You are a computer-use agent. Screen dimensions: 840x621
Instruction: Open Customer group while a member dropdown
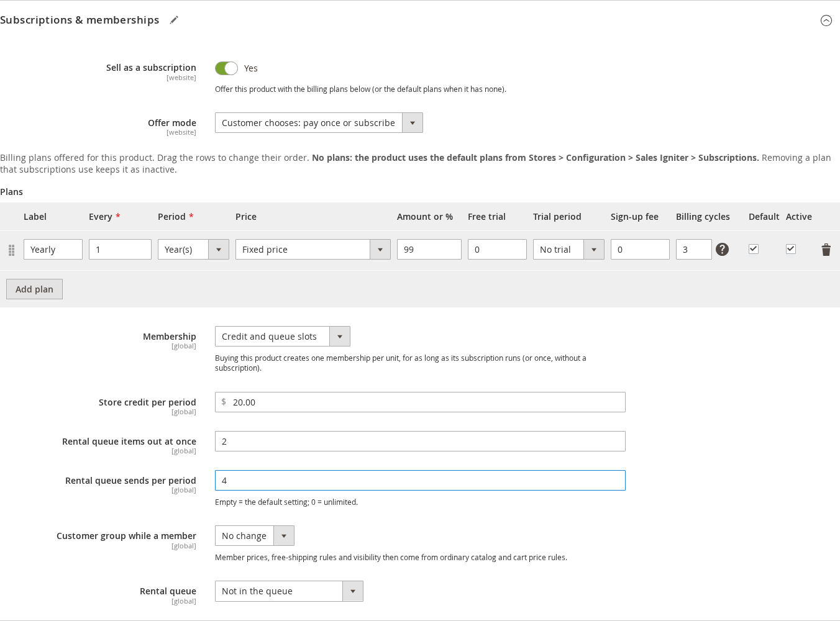pyautogui.click(x=255, y=536)
